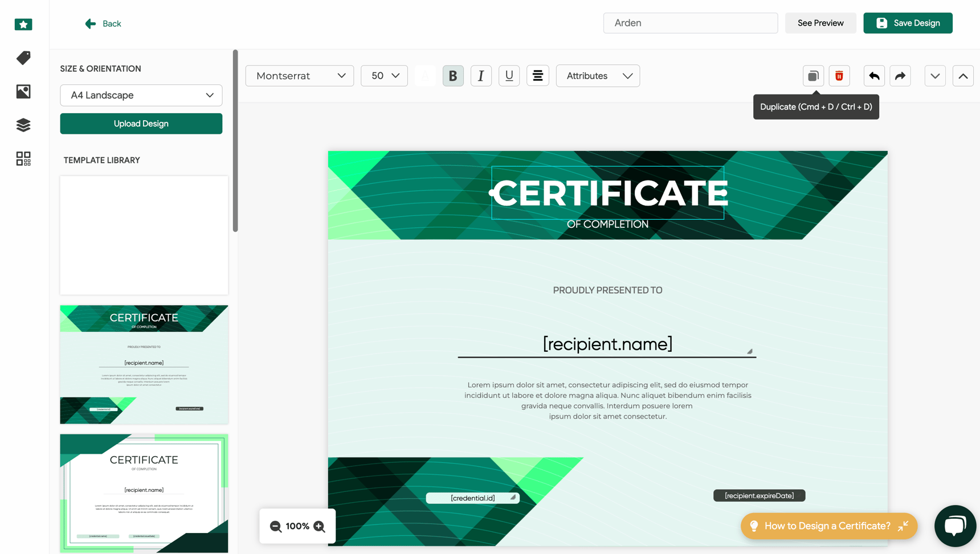Toggle bold formatting on the text
This screenshot has width=980, height=554.
(452, 76)
